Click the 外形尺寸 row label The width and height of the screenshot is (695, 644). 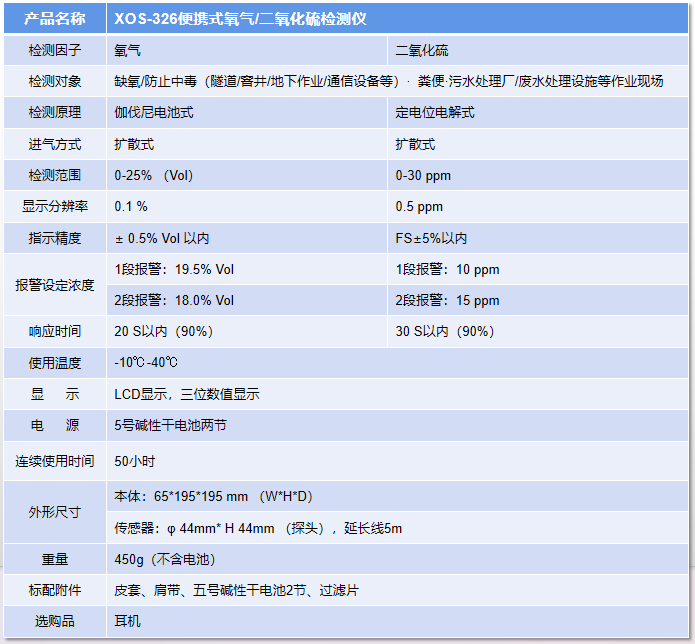55,512
